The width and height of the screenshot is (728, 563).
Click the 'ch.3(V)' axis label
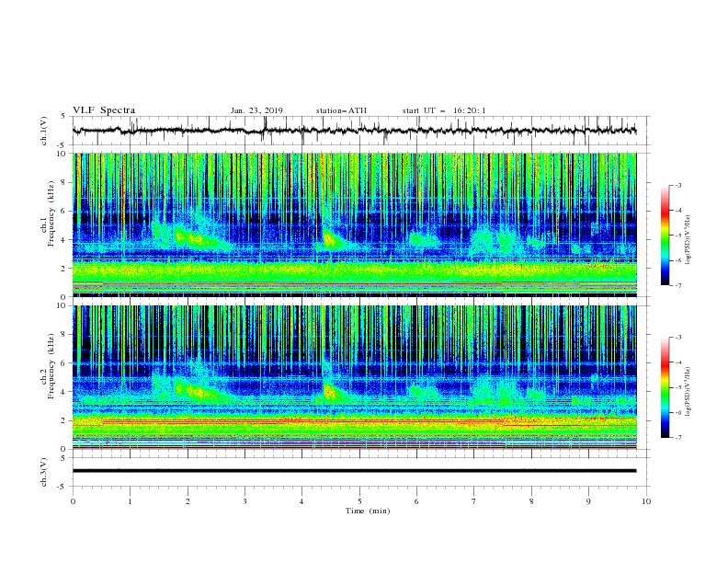click(x=44, y=472)
